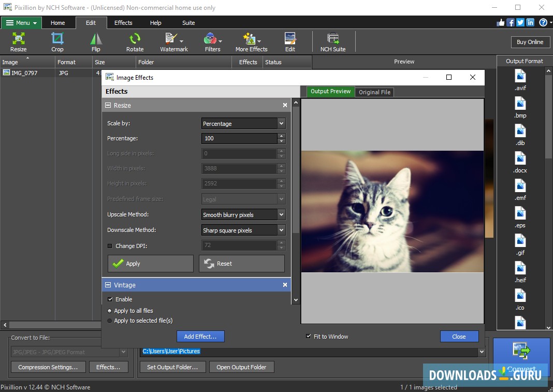Image resolution: width=553 pixels, height=392 pixels.
Task: Click the output folder path field
Action: (311, 351)
